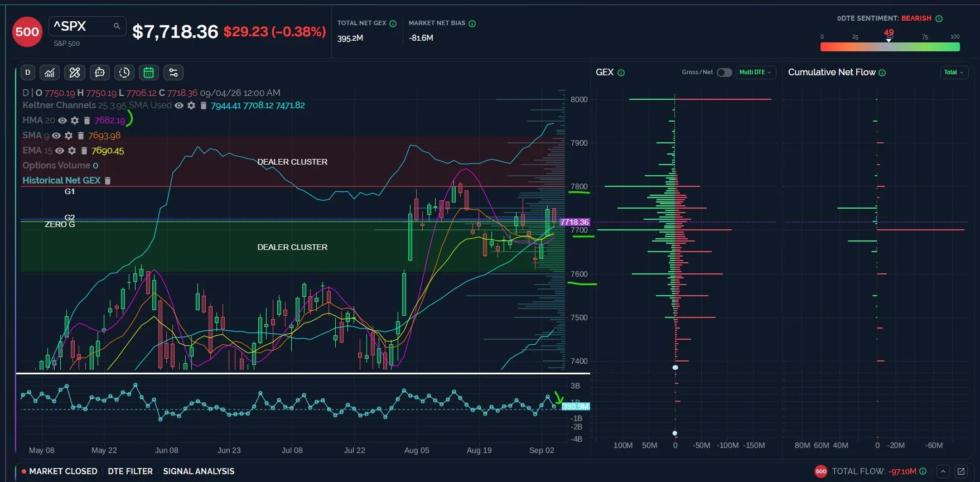Toggle EMA 15 visibility
This screenshot has height=482, width=980.
(x=60, y=151)
